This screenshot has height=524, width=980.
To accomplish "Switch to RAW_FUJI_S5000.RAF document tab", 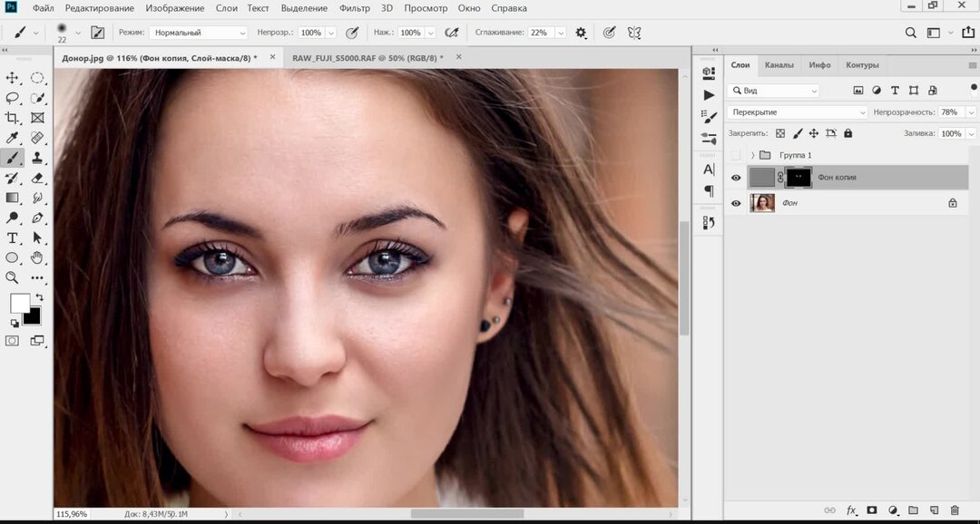I will [x=367, y=57].
